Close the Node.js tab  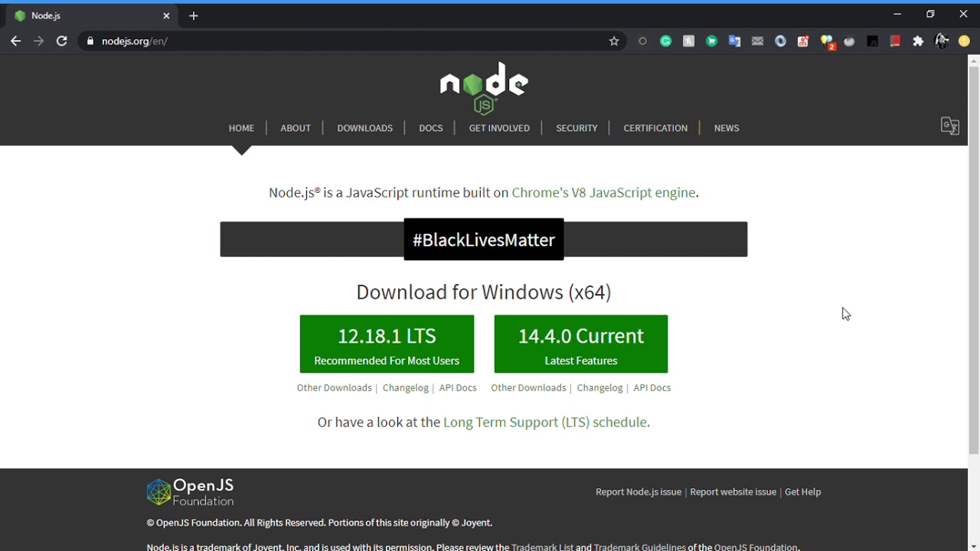click(x=166, y=15)
